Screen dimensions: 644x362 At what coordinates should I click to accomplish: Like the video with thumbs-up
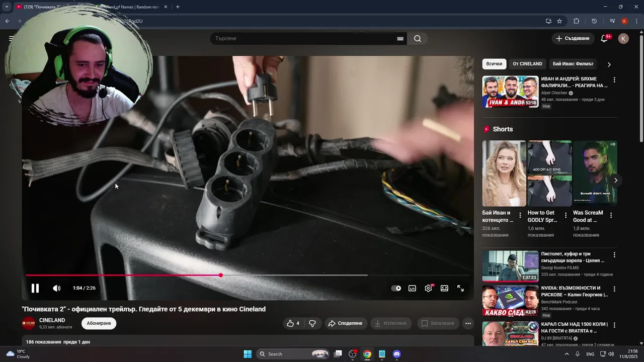(x=293, y=323)
